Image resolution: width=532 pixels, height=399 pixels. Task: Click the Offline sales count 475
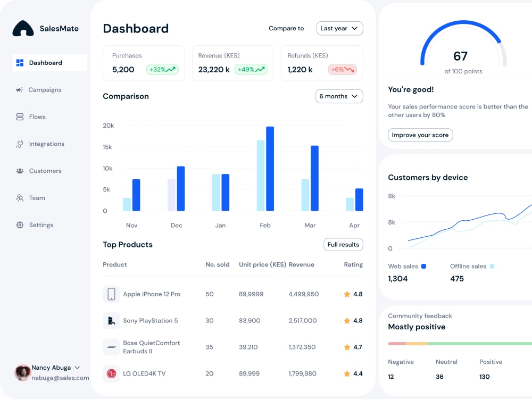point(457,279)
